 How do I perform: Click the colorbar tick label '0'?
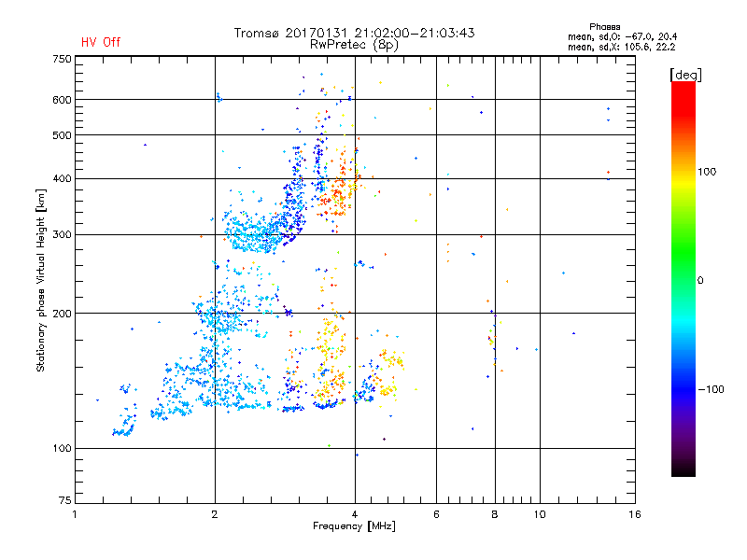[700, 281]
